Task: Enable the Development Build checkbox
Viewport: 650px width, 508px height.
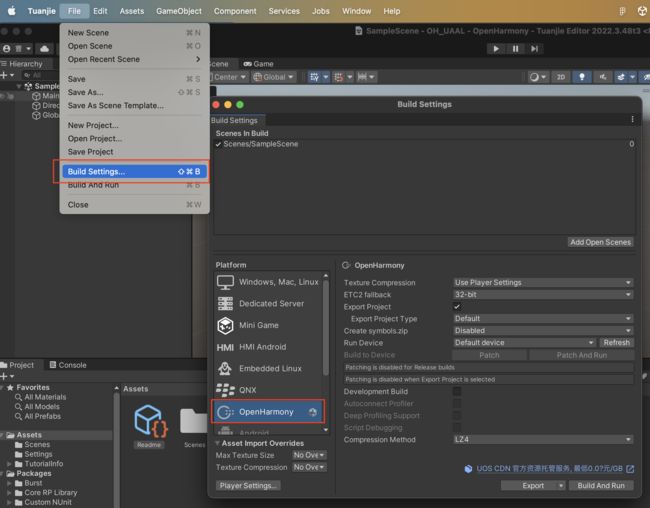Action: 457,391
